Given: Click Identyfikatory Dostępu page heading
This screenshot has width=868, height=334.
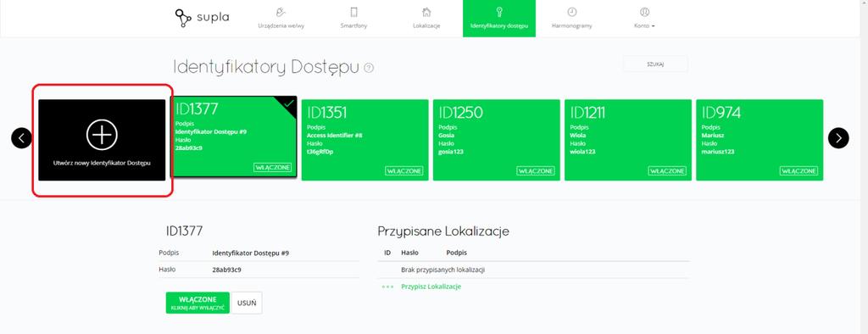Looking at the screenshot, I should click(266, 67).
